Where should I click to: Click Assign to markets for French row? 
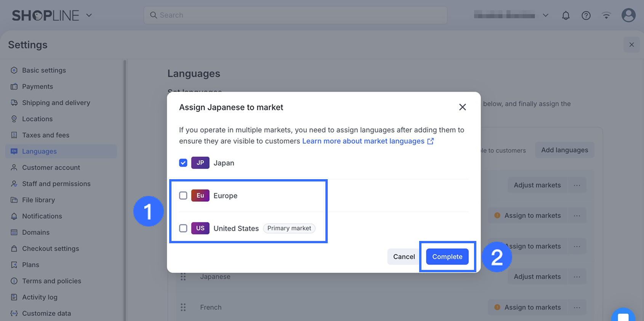point(528,307)
